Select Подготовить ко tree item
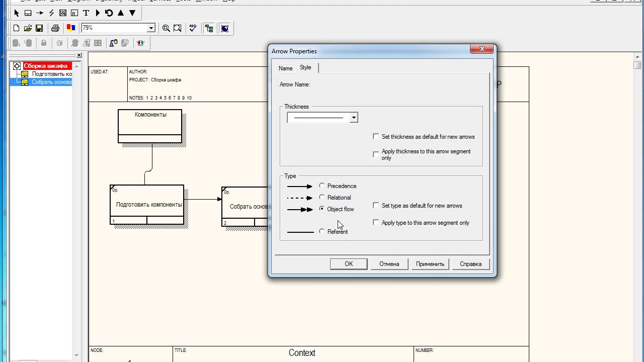 coord(52,74)
